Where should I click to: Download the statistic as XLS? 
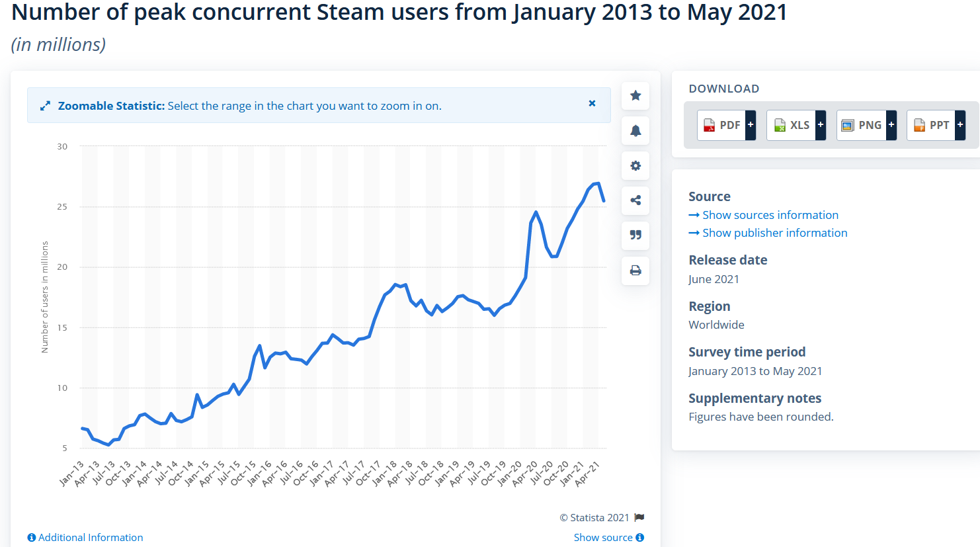pyautogui.click(x=792, y=125)
